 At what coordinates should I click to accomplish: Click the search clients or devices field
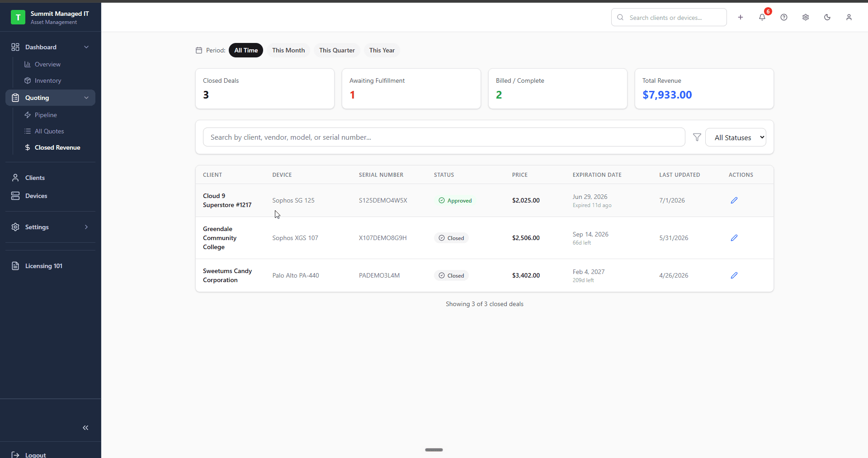pos(669,17)
